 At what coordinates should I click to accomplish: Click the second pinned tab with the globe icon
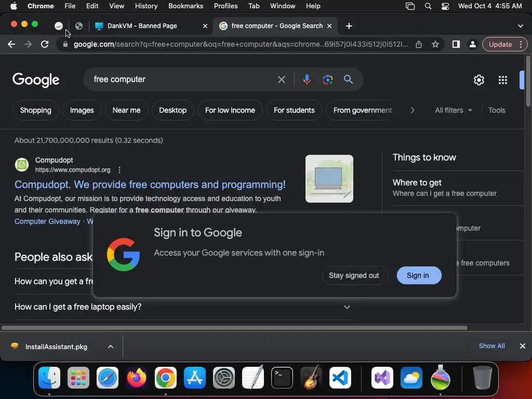click(x=79, y=26)
